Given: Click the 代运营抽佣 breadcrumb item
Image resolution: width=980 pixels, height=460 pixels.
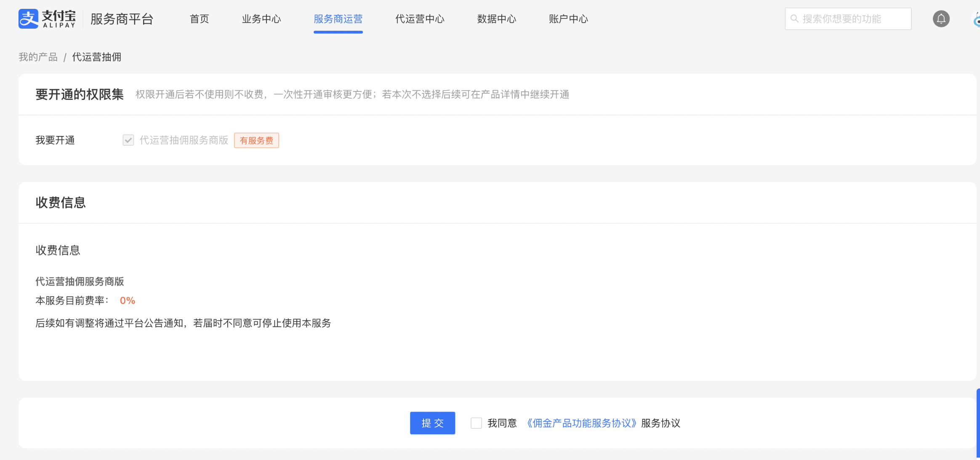Looking at the screenshot, I should [96, 57].
